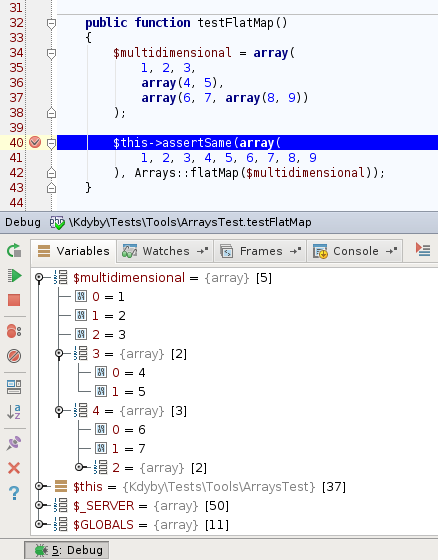This screenshot has height=560, width=438.
Task: Click the Console tab restore-layout arrow
Action: point(392,251)
